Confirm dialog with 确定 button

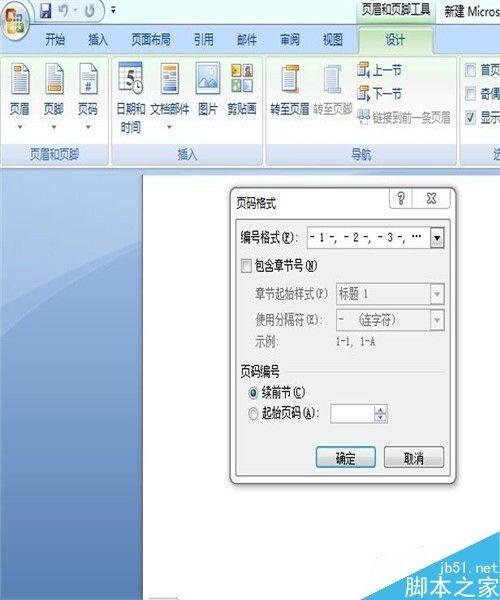click(345, 457)
